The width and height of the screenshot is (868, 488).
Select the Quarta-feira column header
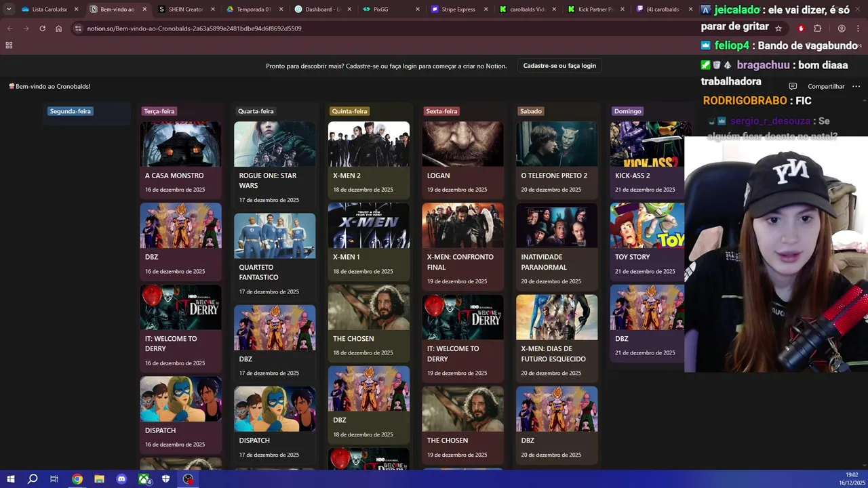[x=256, y=111]
